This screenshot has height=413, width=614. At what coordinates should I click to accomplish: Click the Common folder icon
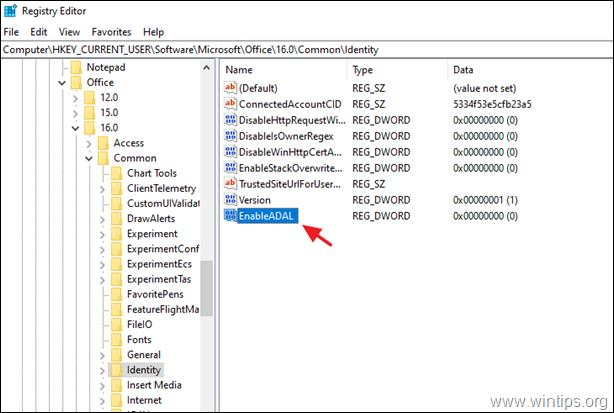[x=103, y=158]
